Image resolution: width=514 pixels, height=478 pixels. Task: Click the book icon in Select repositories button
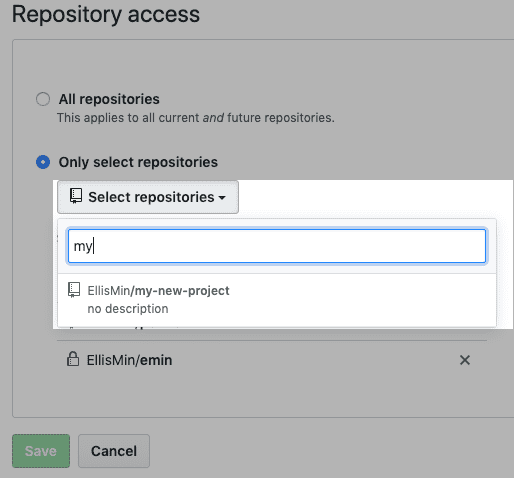[76, 196]
